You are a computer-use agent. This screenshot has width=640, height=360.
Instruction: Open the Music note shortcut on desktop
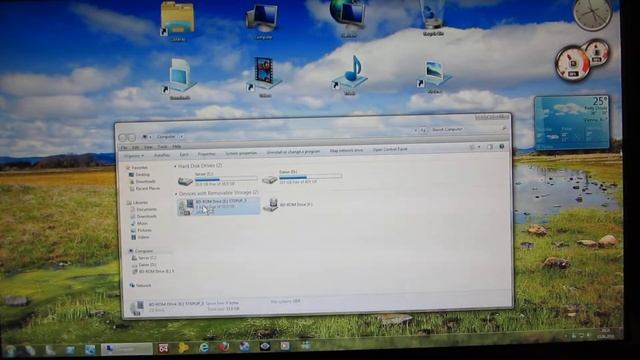(x=350, y=76)
